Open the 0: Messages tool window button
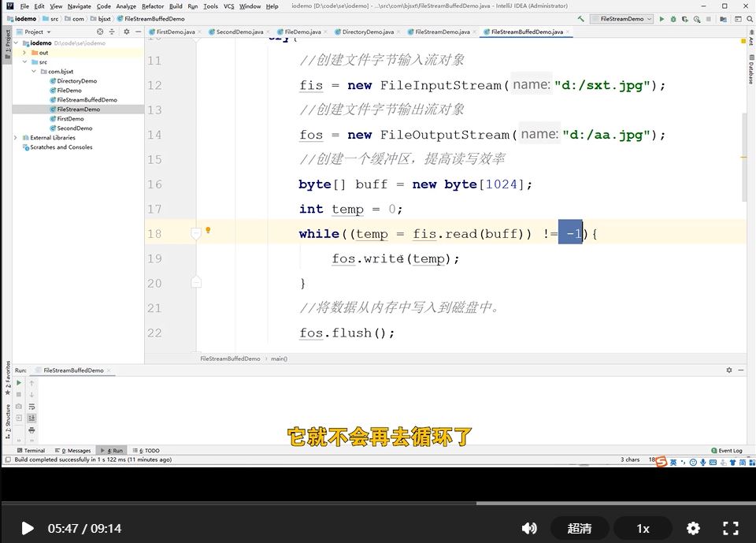Viewport: 756px width, 543px height. coord(72,450)
